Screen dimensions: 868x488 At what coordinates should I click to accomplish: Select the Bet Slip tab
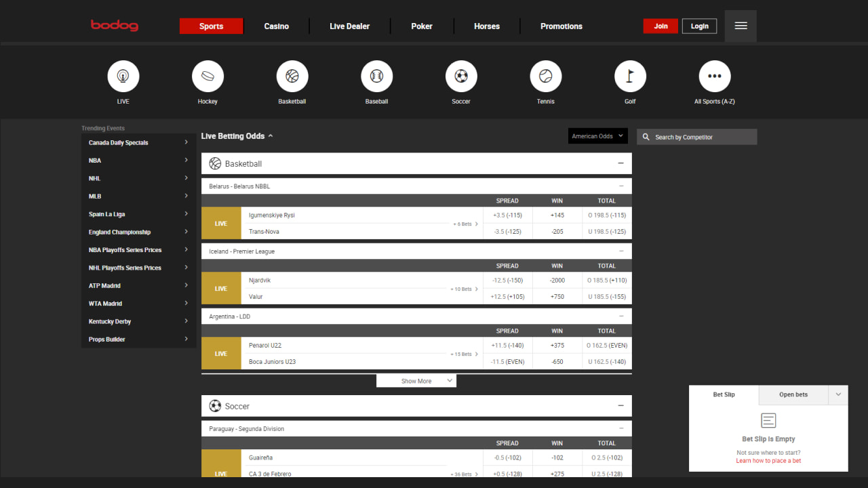pos(724,394)
